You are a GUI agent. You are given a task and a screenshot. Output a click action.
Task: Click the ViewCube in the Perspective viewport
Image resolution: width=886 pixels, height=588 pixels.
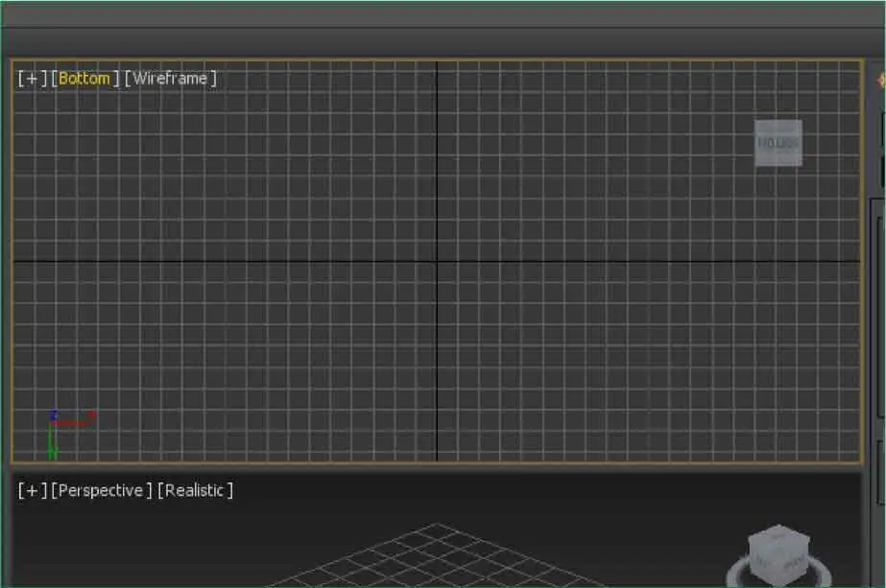point(778,554)
